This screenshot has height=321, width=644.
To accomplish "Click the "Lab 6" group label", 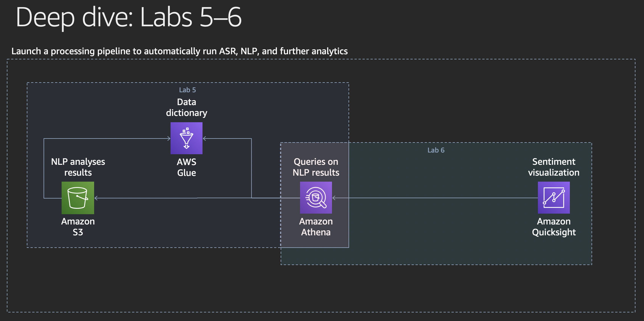I will (436, 150).
